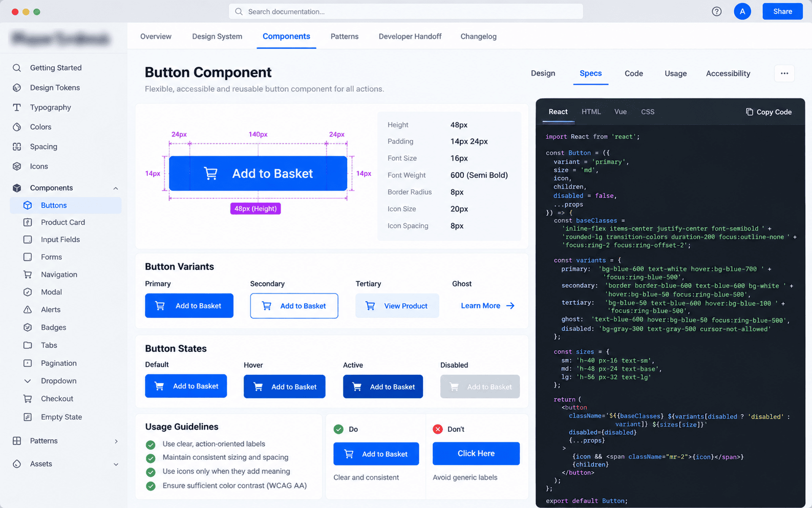Click the Click Here button under Don't
The image size is (812, 508).
(476, 454)
